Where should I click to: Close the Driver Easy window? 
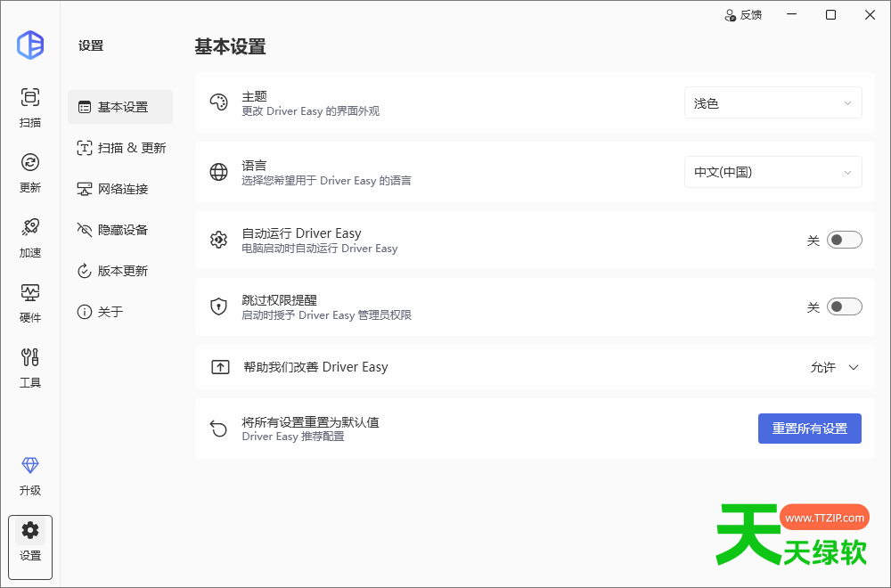pos(870,15)
